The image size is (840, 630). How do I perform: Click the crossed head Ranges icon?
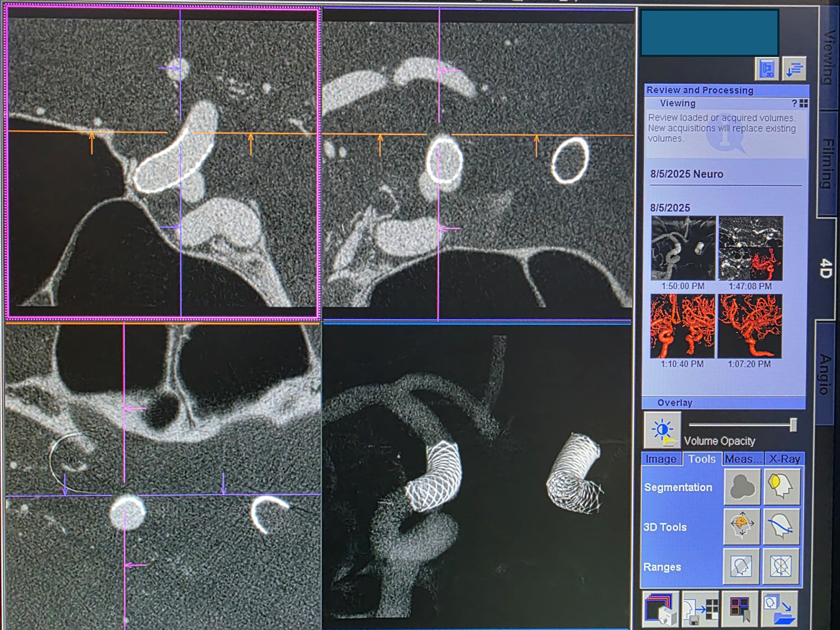tap(782, 567)
